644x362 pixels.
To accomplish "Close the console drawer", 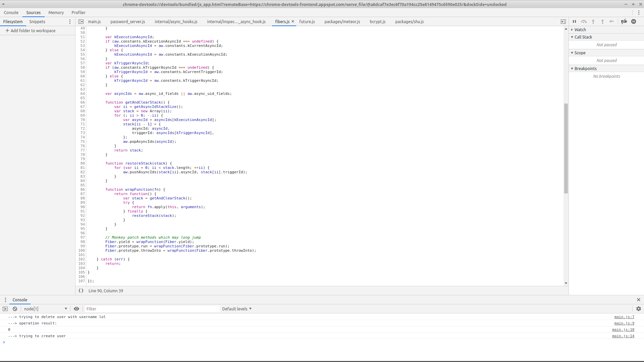I will tap(639, 300).
